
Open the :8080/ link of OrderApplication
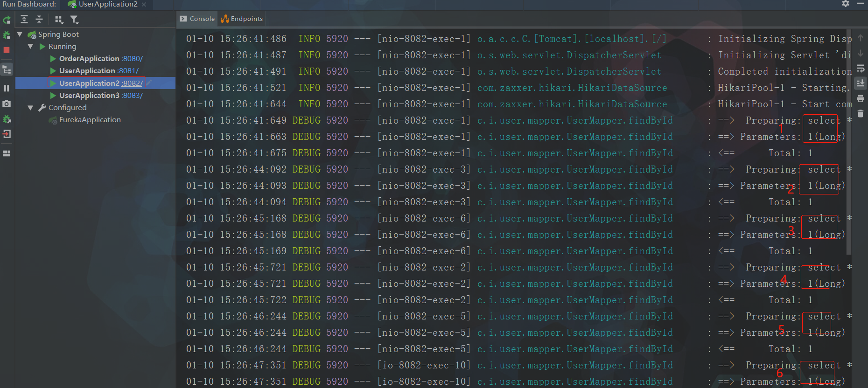click(132, 58)
